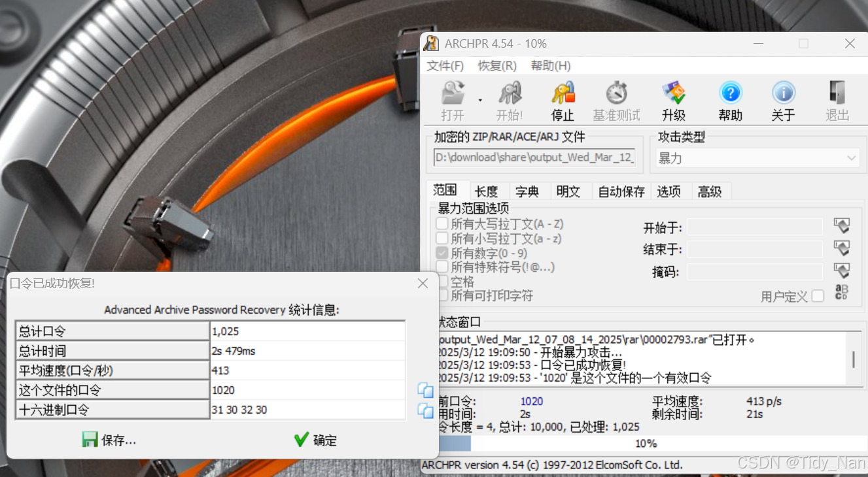Click the icon beside 结束于 field
Screen dimensions: 868x477
click(x=841, y=248)
